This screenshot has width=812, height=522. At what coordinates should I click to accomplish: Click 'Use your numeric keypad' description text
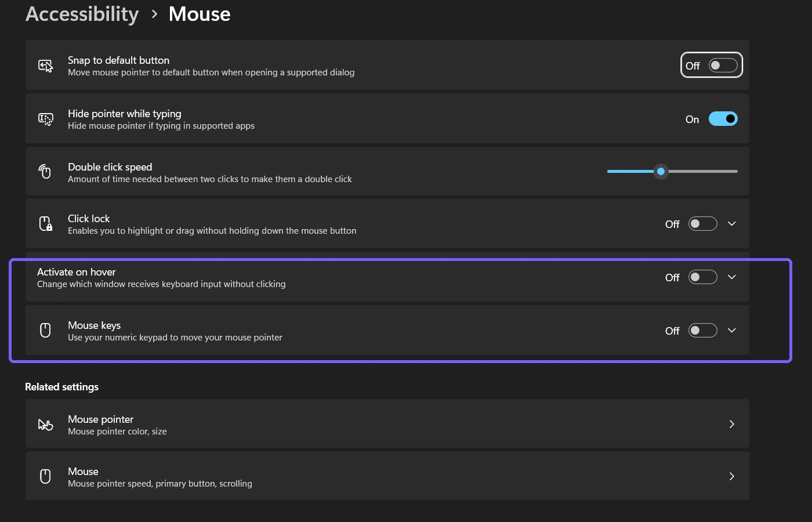tap(175, 338)
